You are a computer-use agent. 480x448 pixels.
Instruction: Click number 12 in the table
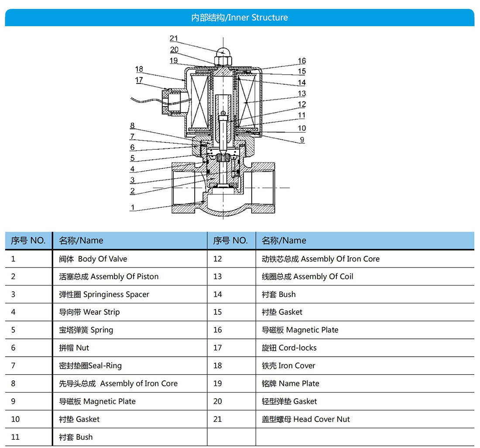[217, 259]
